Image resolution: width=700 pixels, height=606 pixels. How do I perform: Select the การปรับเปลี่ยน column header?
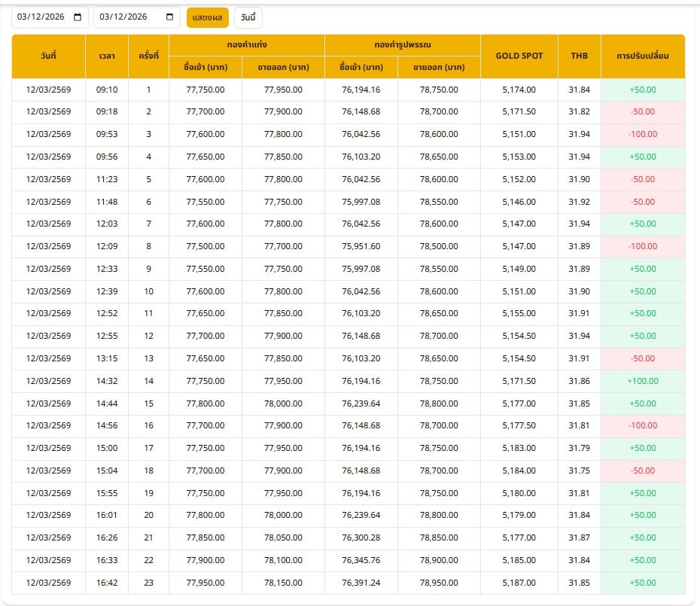coord(642,56)
